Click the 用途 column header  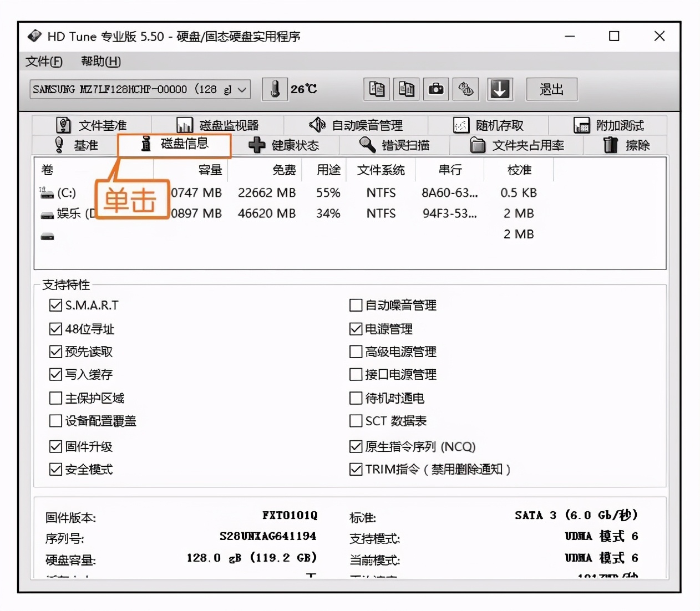point(324,170)
